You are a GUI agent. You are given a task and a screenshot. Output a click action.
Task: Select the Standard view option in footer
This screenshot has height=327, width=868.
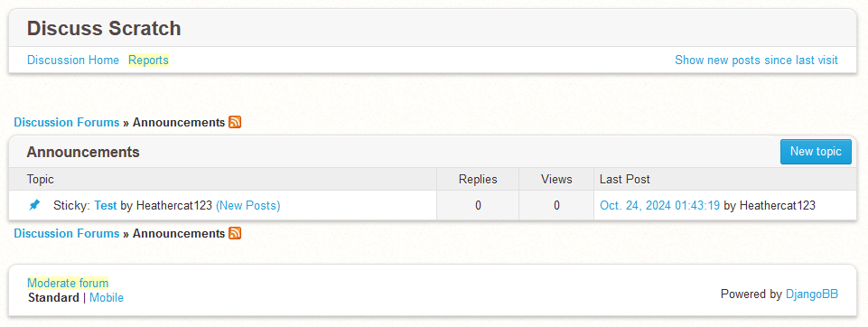click(53, 298)
